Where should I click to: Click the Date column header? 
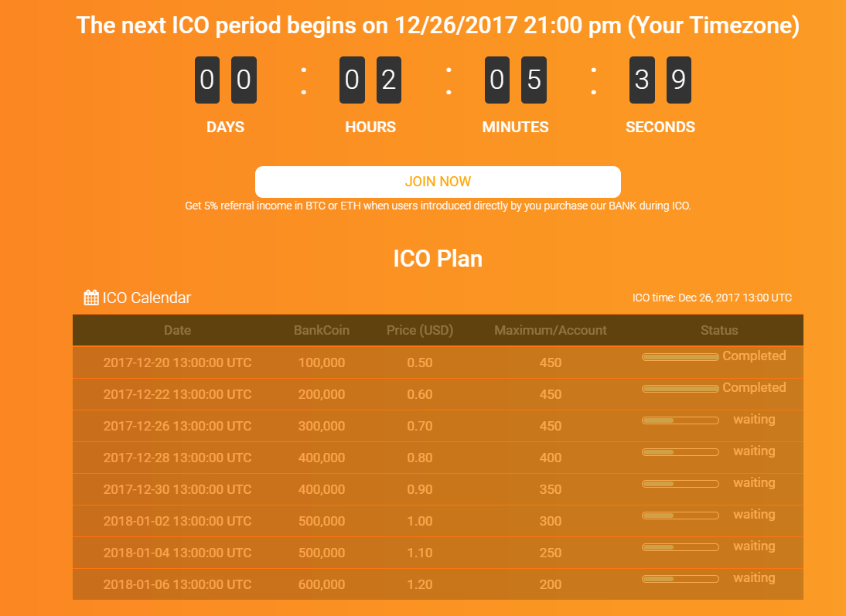(x=177, y=330)
